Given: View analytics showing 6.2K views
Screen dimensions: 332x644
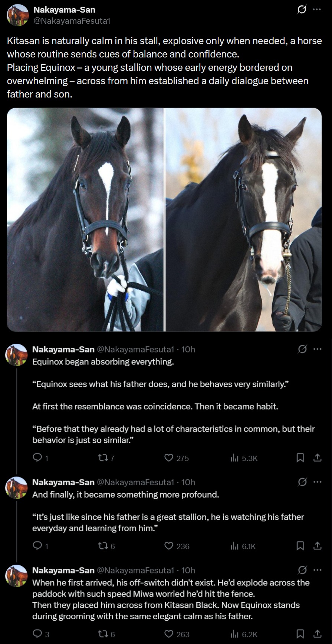Looking at the screenshot, I should (244, 634).
